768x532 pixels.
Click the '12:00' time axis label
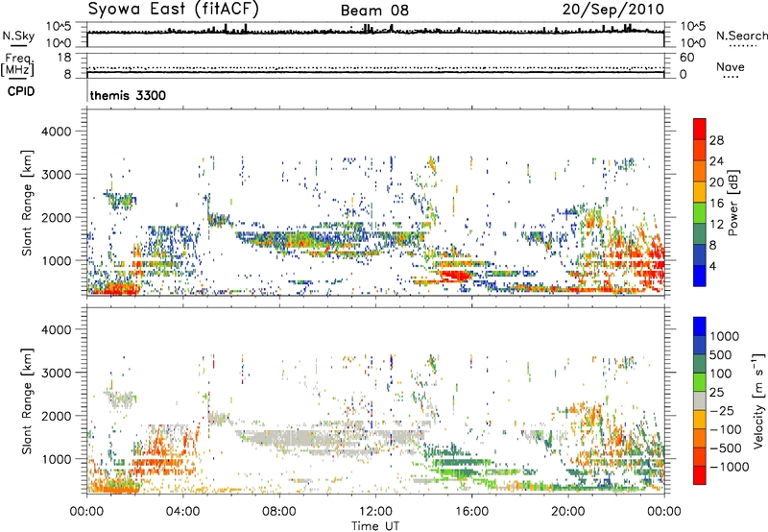(x=375, y=512)
